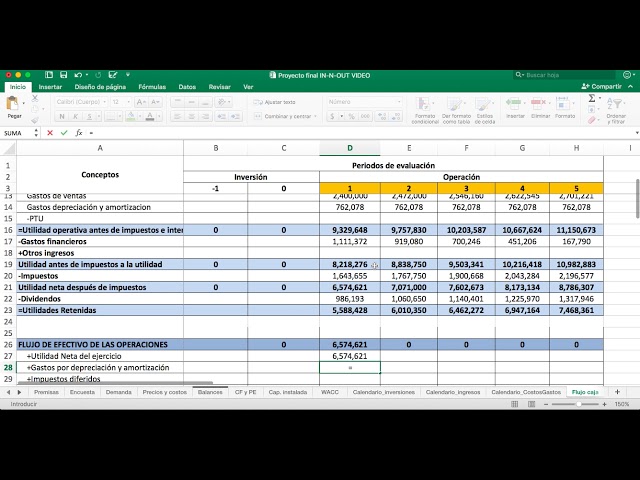Open the undo history dropdown arrow
This screenshot has height=480, width=640.
tap(87, 75)
